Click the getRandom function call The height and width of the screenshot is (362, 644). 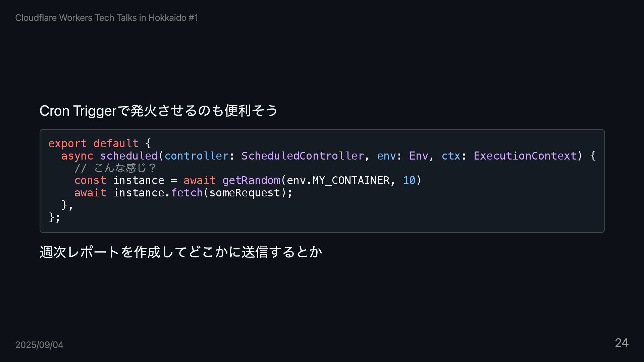coord(251,180)
